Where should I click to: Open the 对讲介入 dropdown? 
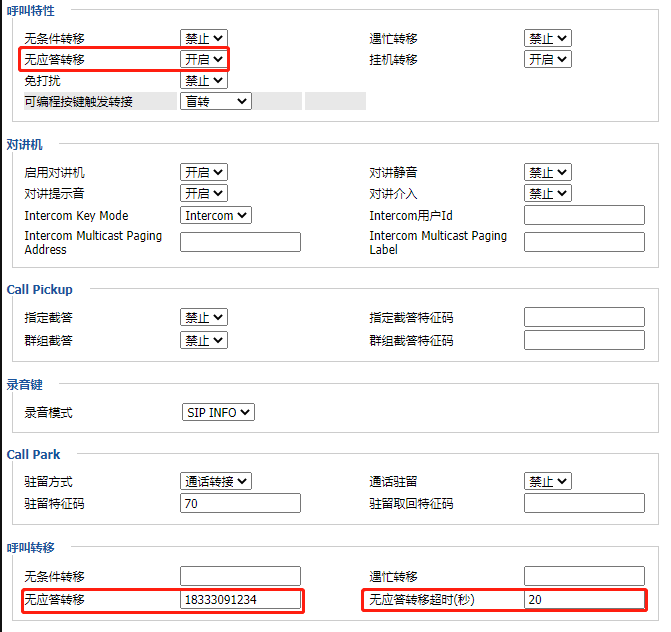tap(547, 193)
